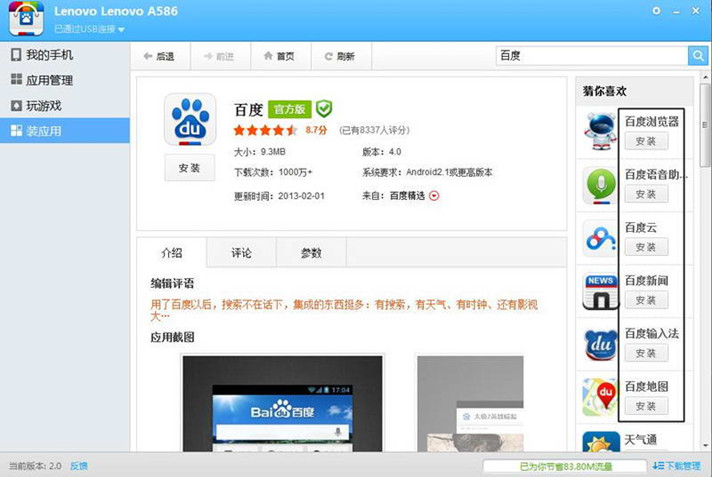Click the 前进 forward button
This screenshot has width=712, height=477.
(x=219, y=56)
